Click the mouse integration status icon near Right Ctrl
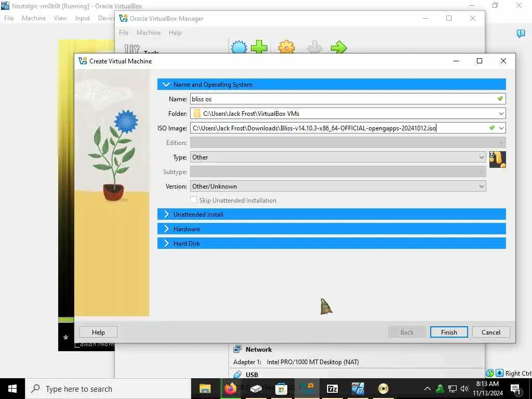The height and width of the screenshot is (399, 532). click(x=489, y=373)
